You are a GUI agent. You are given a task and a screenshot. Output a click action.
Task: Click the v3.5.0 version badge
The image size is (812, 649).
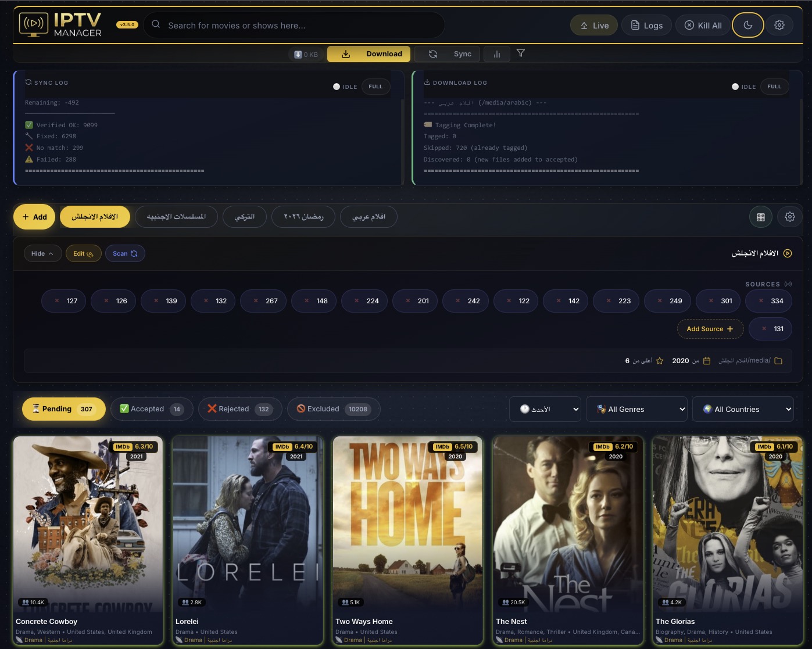click(127, 25)
